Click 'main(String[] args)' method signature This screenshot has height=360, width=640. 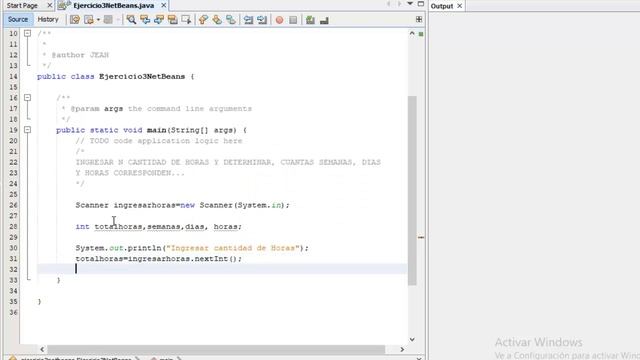pos(192,130)
